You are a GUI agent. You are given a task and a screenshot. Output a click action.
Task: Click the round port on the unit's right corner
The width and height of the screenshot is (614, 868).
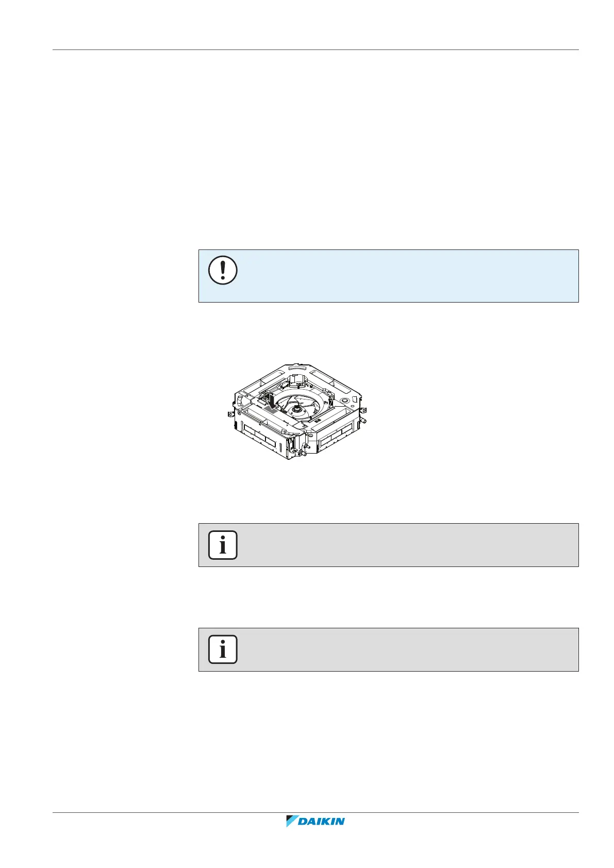[343, 399]
